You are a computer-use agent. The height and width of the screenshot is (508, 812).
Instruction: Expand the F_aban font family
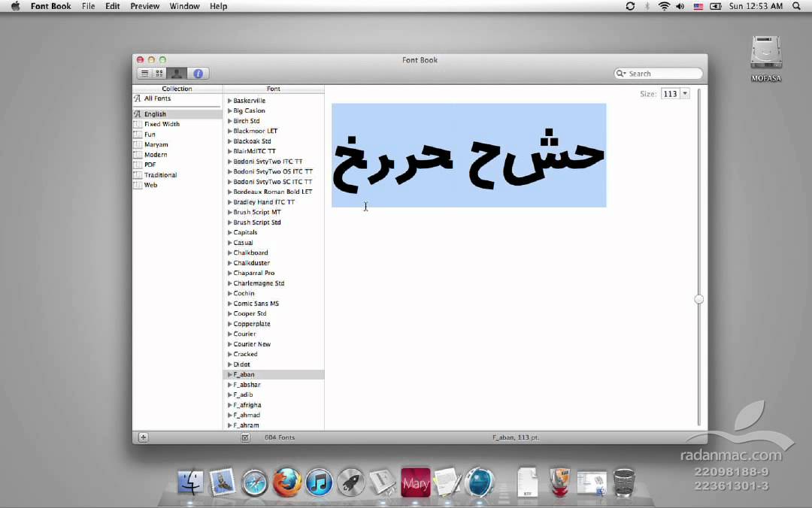(x=229, y=374)
